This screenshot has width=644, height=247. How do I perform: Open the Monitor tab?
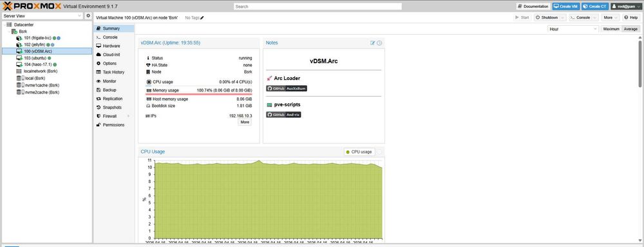coord(114,81)
